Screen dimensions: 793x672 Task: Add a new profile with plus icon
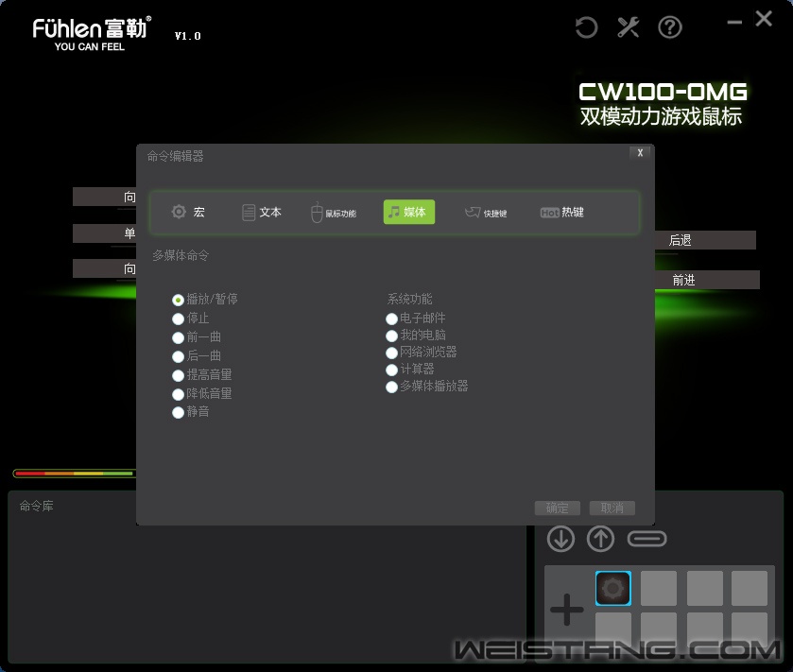(x=567, y=609)
